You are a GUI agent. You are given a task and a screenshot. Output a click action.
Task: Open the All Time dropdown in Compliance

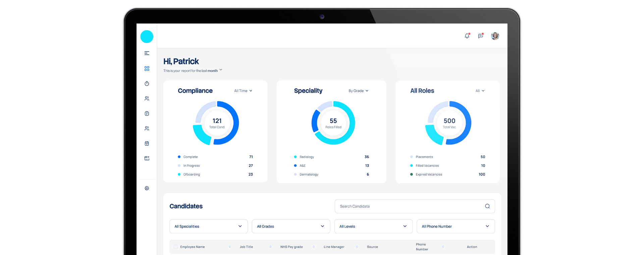click(x=243, y=91)
